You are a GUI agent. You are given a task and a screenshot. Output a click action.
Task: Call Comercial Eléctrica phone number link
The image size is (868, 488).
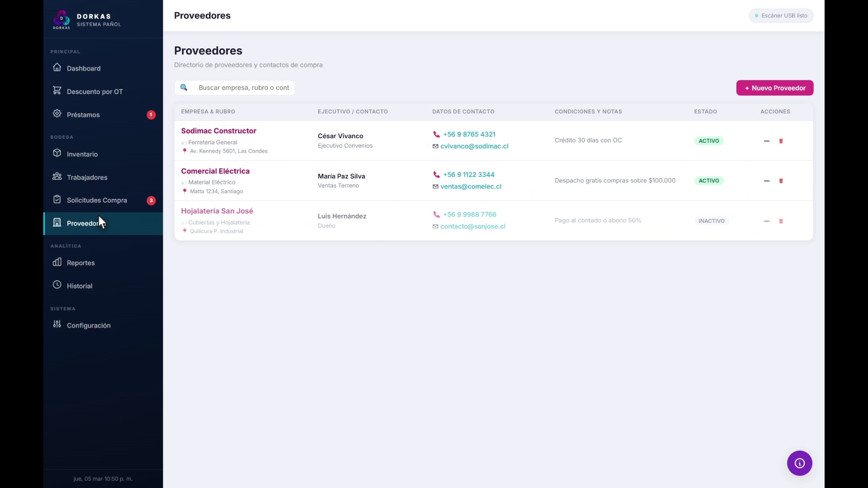click(468, 175)
